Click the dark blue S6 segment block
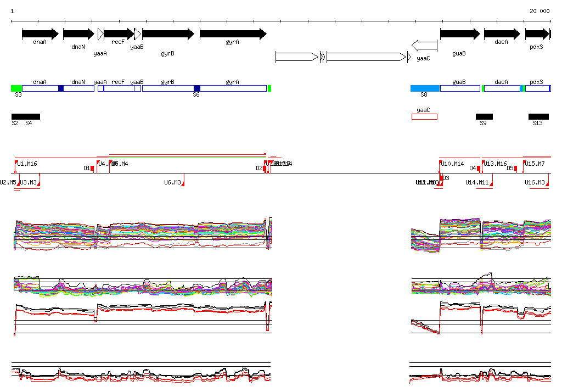Viewport: 562px width, 392px height. click(197, 88)
